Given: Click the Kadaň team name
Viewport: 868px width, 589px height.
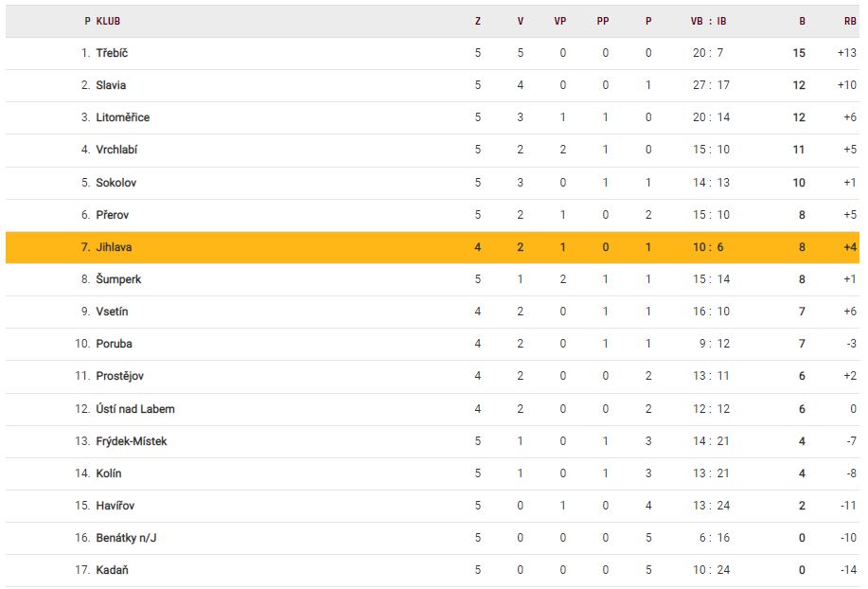Looking at the screenshot, I should [111, 570].
